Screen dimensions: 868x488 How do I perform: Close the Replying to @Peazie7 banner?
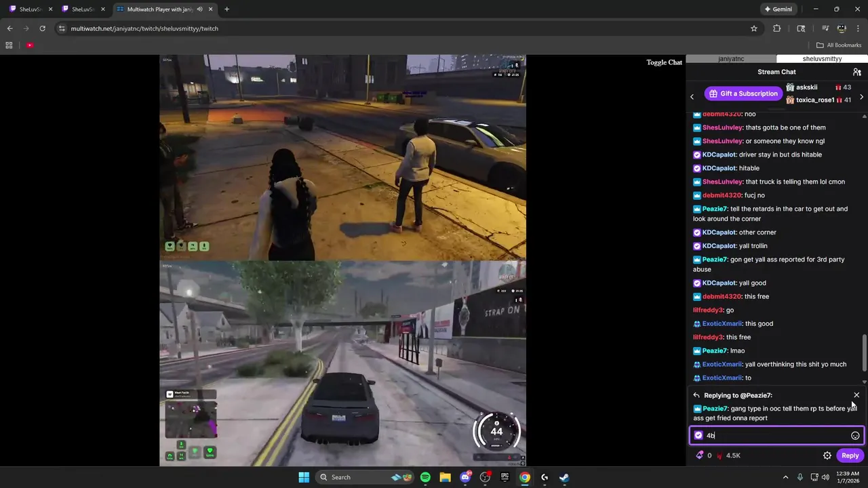856,395
